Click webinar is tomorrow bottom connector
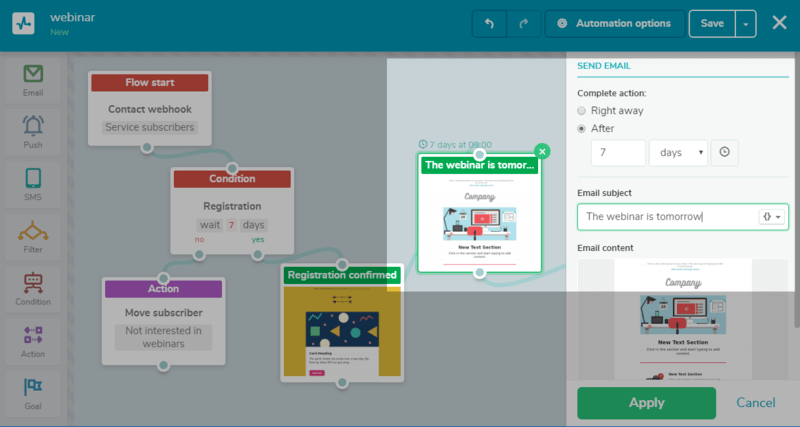Viewport: 800px width, 427px height. click(480, 273)
